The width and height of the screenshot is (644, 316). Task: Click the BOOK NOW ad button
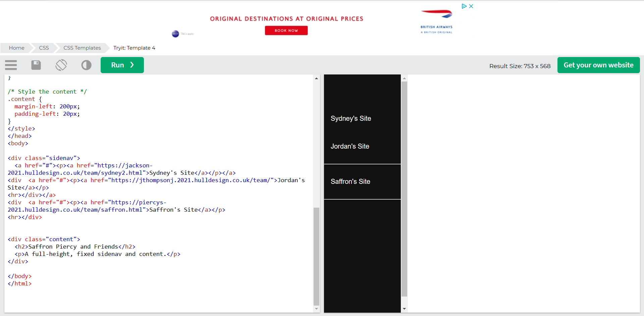tap(286, 31)
